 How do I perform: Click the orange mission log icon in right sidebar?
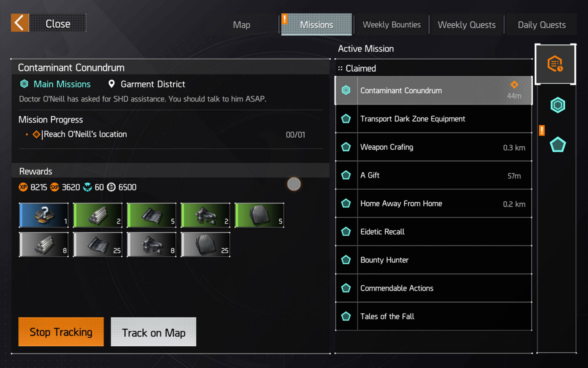tap(555, 64)
